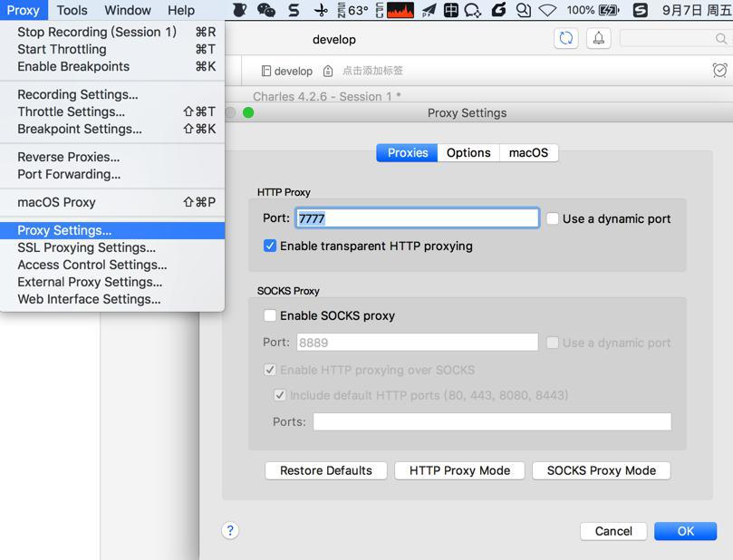Switch to the Options tab
This screenshot has height=560, width=733.
pos(468,153)
